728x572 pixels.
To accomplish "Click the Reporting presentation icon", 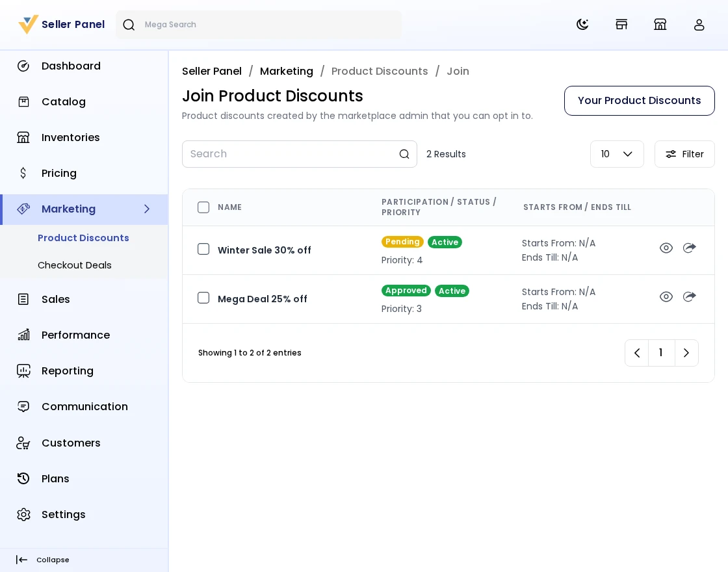I will click(x=23, y=370).
